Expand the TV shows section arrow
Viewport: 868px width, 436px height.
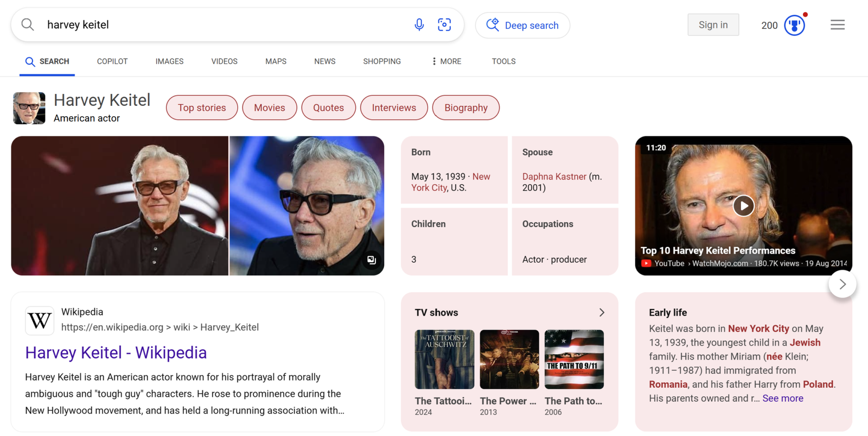[601, 313]
